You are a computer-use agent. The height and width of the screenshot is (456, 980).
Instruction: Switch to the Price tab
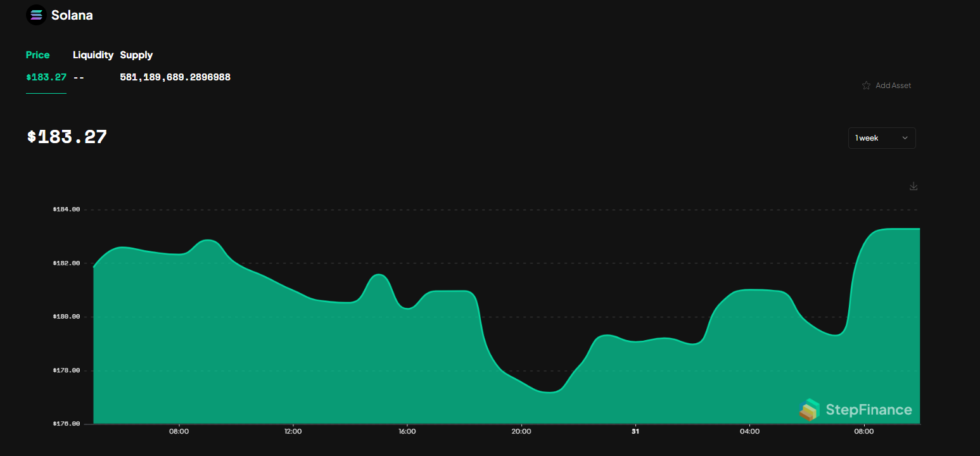coord(37,55)
